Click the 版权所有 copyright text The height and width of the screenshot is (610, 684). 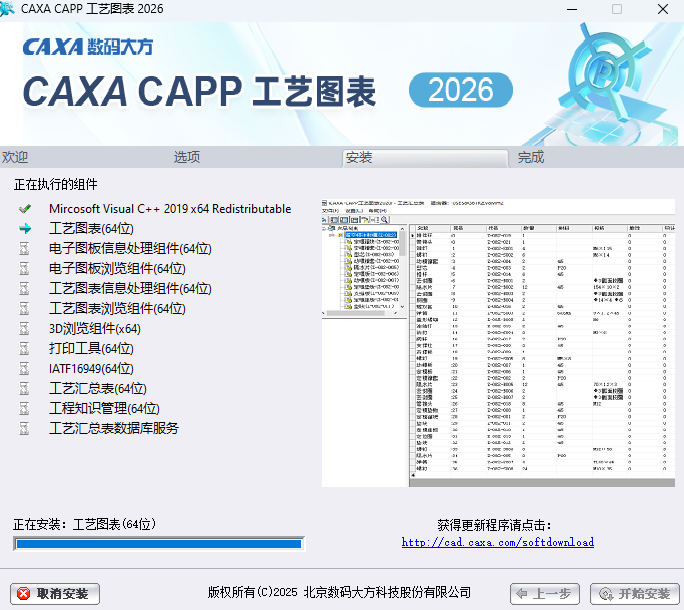click(x=339, y=592)
